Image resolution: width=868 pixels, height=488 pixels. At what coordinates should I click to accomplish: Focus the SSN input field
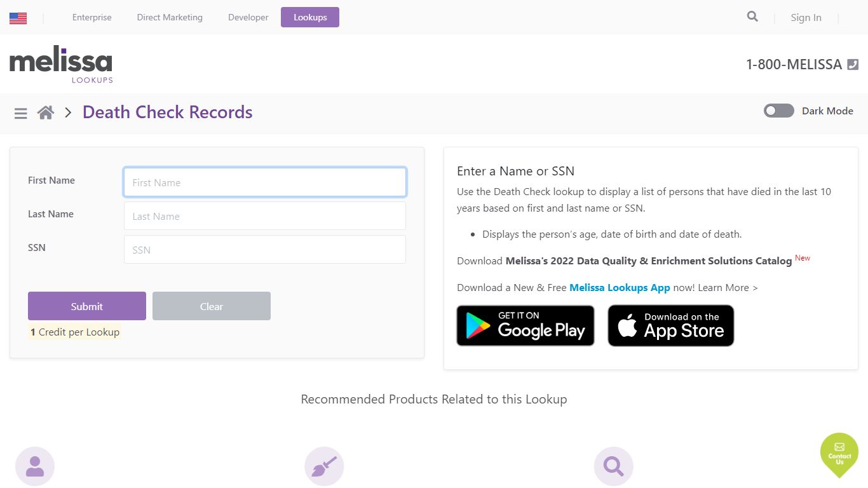[x=265, y=250]
